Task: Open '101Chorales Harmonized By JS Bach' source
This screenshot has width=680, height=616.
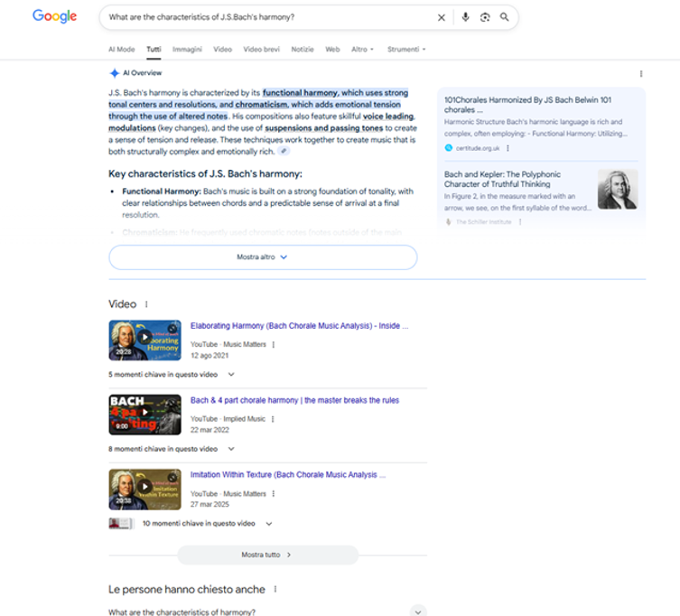Action: 527,105
